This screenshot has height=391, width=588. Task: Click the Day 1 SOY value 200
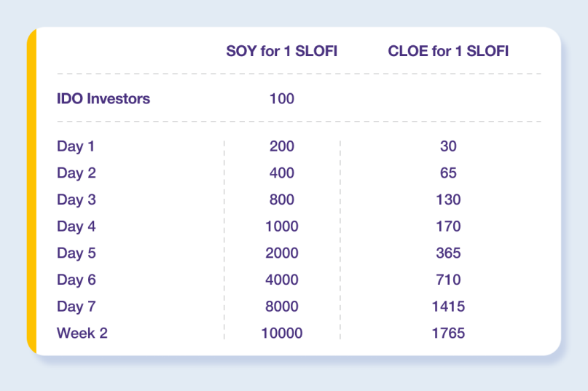tap(282, 146)
